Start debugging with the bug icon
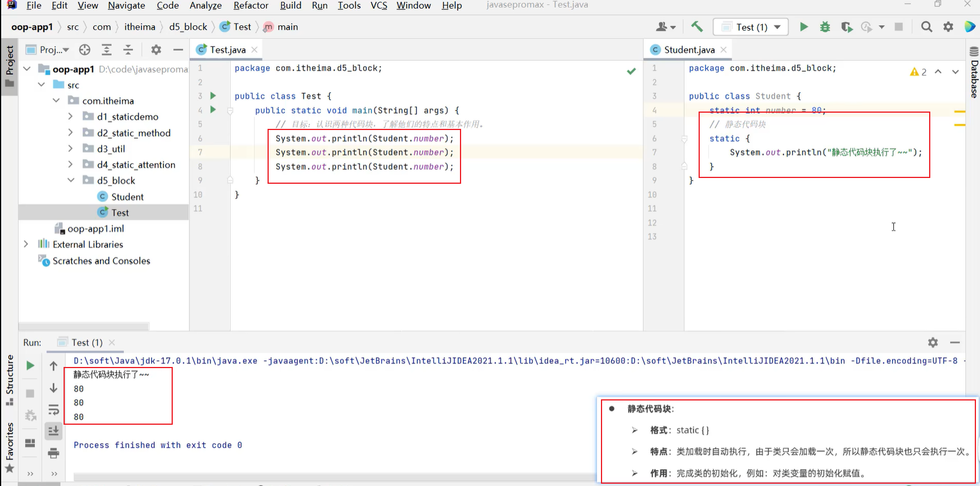This screenshot has height=486, width=980. point(825,27)
